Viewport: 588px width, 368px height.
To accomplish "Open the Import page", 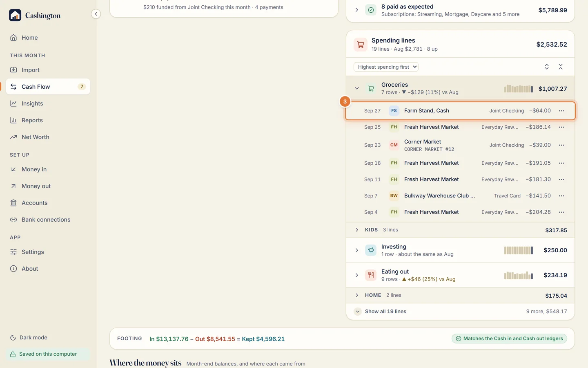I will 48,70.
